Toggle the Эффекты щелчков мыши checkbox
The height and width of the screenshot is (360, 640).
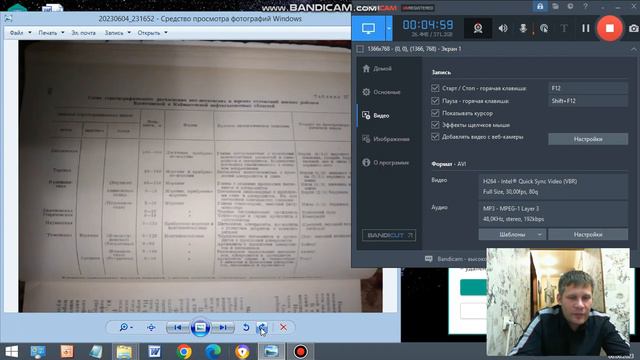435,125
